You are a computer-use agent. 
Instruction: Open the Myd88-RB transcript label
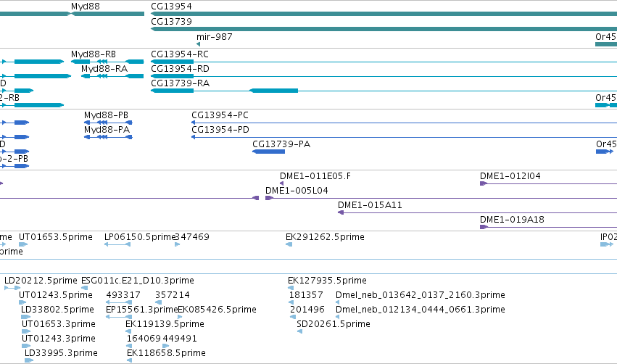94,54
